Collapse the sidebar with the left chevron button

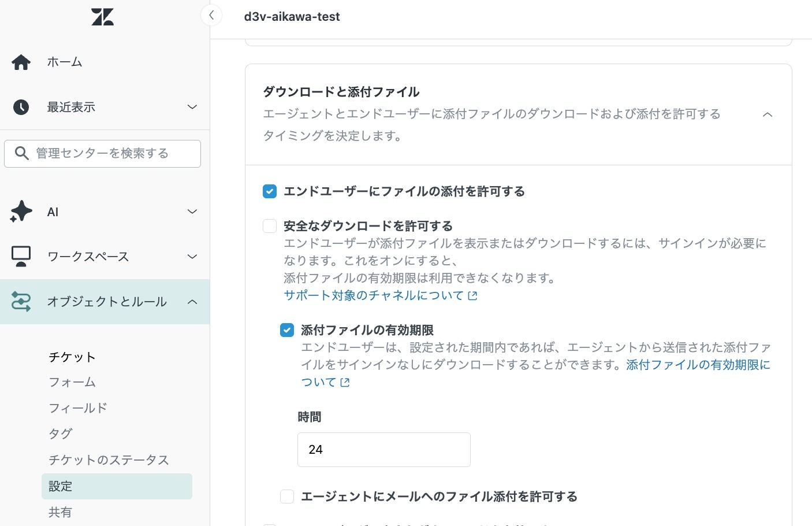tap(211, 16)
